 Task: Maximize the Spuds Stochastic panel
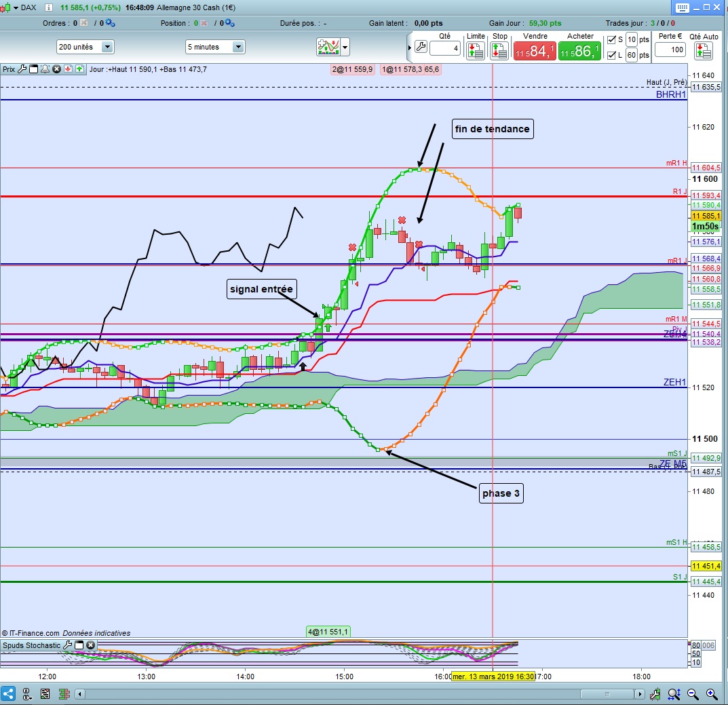coord(79,645)
